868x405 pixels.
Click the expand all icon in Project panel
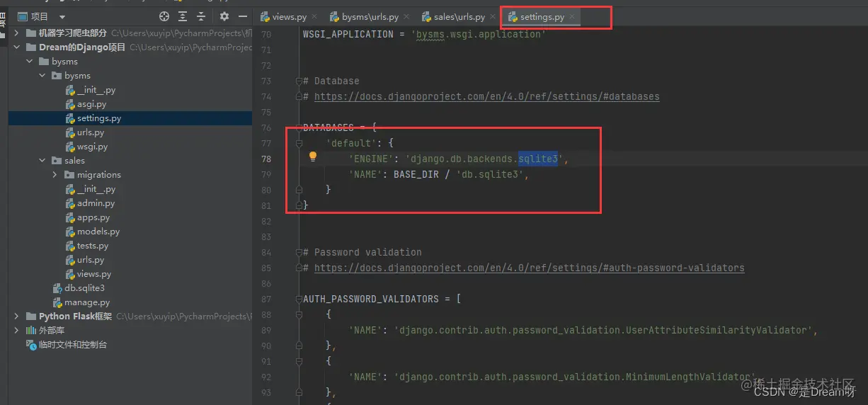[183, 16]
